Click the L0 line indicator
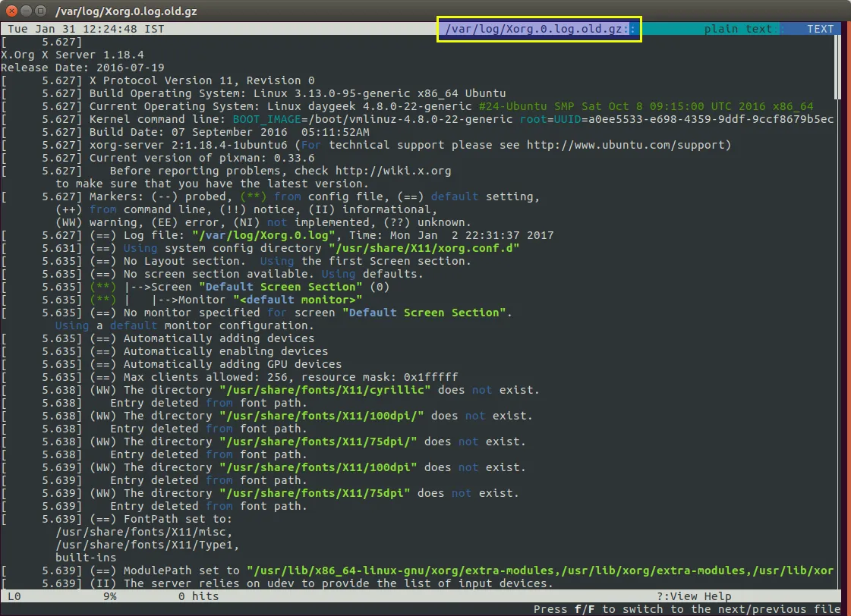 pos(14,596)
